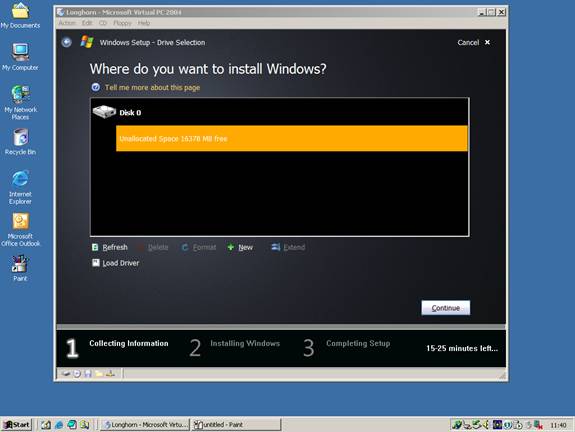Click Internet Explorer quick launch icon

(59, 425)
